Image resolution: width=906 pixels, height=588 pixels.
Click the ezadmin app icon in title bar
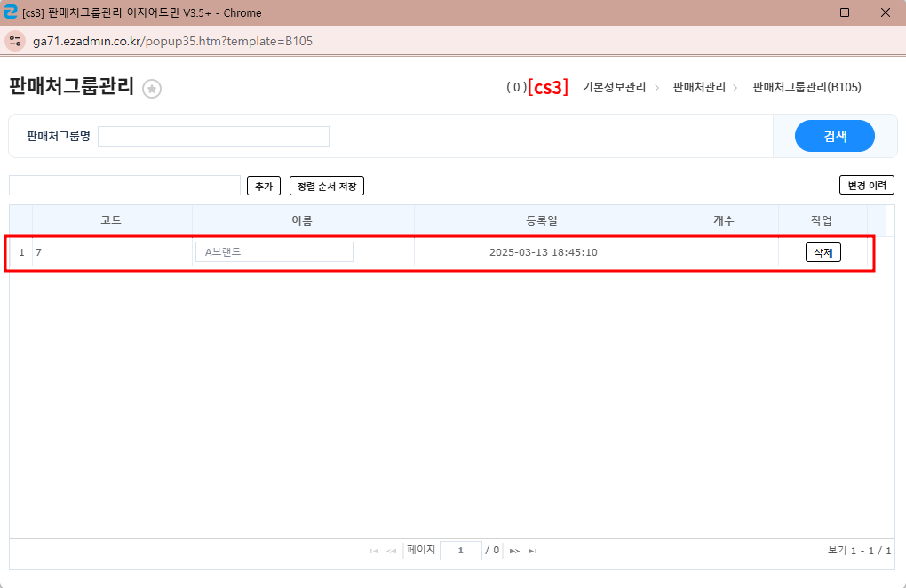point(11,12)
